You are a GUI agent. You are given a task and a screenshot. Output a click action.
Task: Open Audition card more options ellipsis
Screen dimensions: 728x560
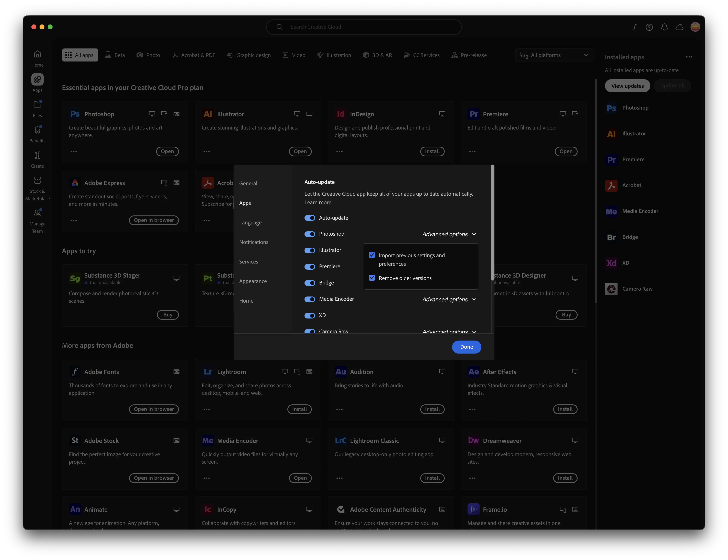click(339, 409)
